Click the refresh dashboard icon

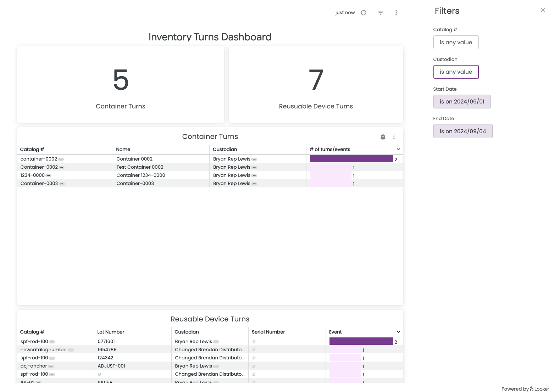[x=364, y=13]
